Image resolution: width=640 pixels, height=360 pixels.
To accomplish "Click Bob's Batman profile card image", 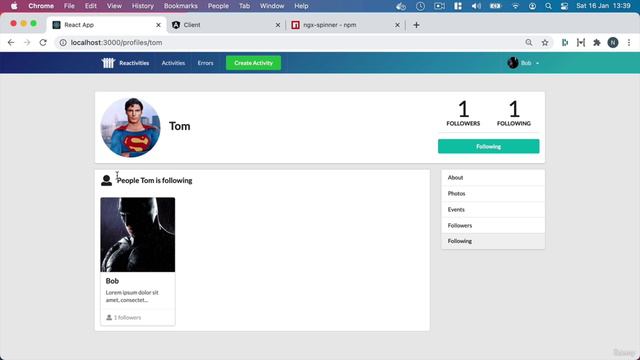I will pyautogui.click(x=138, y=235).
